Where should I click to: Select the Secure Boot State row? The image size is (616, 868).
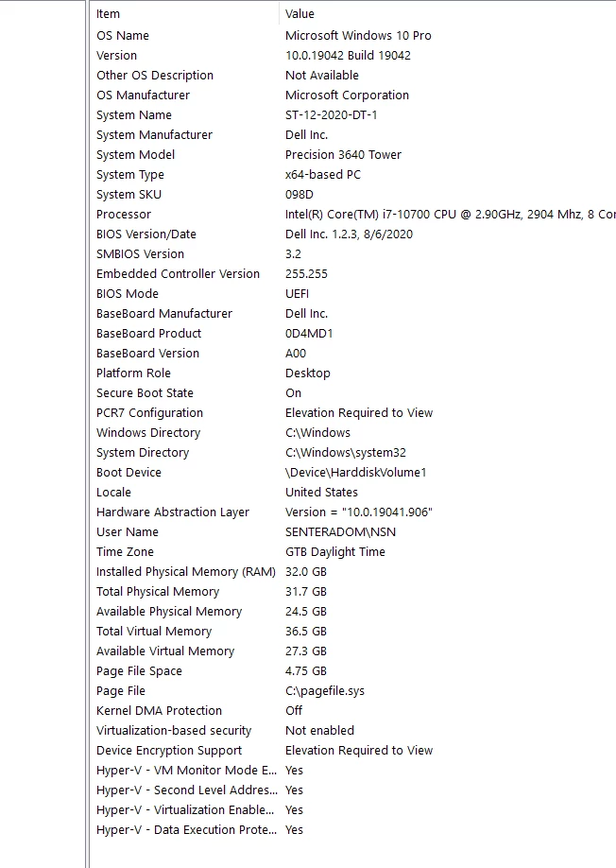(145, 393)
